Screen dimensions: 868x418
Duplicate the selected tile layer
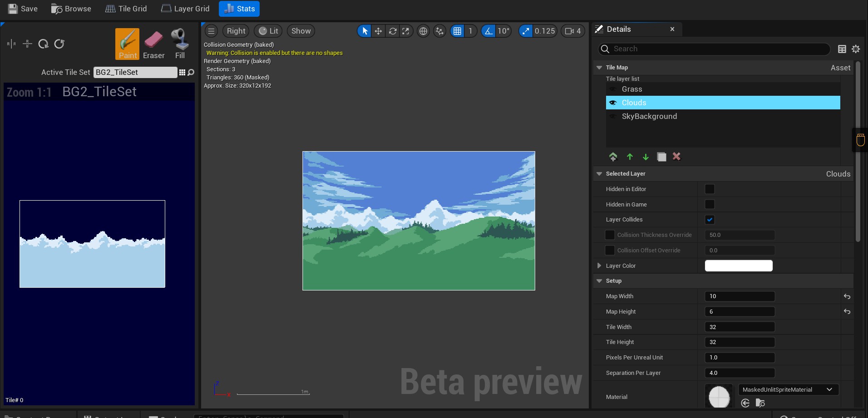661,157
